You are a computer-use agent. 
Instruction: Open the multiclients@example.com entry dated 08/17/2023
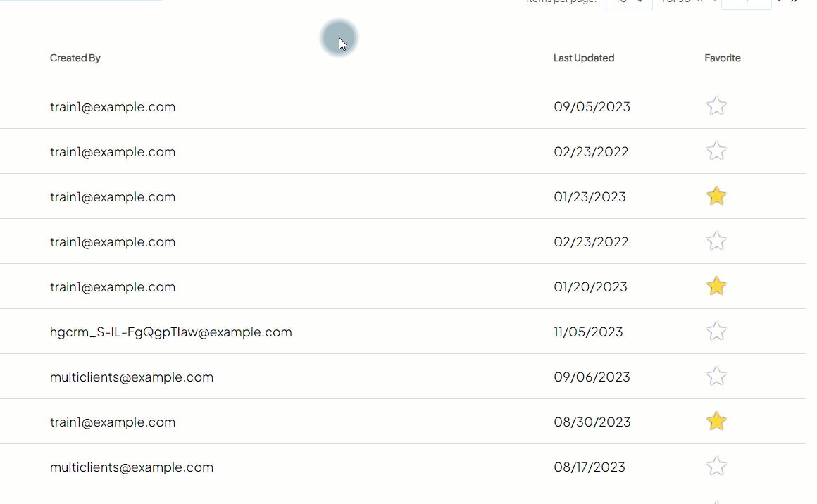click(132, 467)
